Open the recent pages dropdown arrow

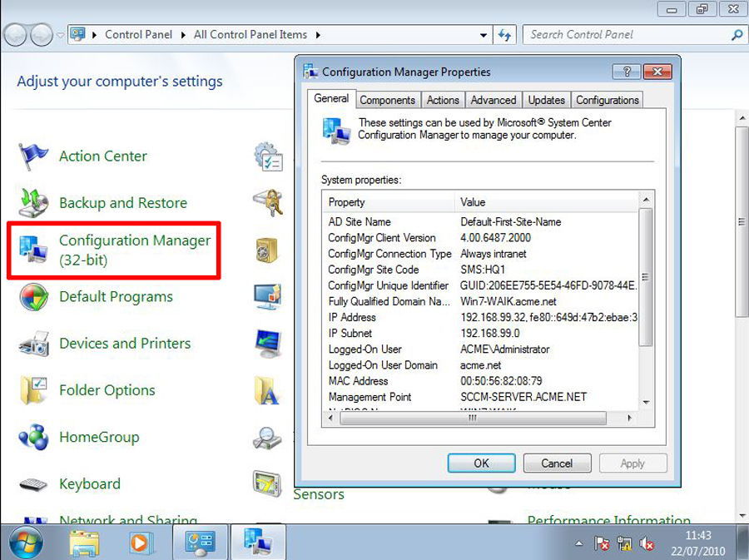click(60, 35)
